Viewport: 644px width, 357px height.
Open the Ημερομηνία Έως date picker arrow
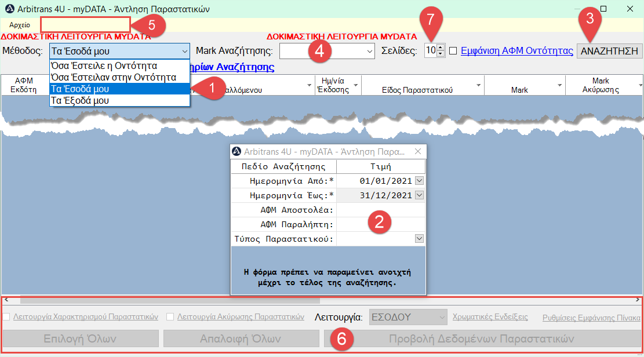pyautogui.click(x=419, y=195)
